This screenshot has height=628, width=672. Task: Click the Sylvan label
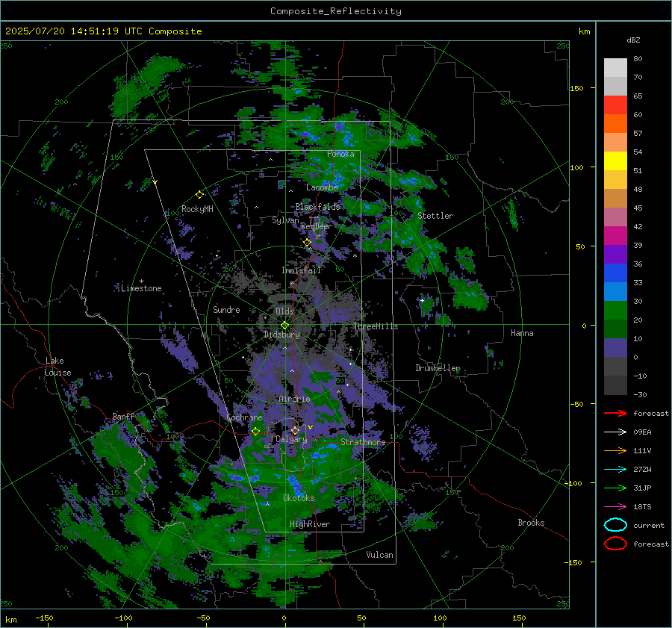click(285, 220)
